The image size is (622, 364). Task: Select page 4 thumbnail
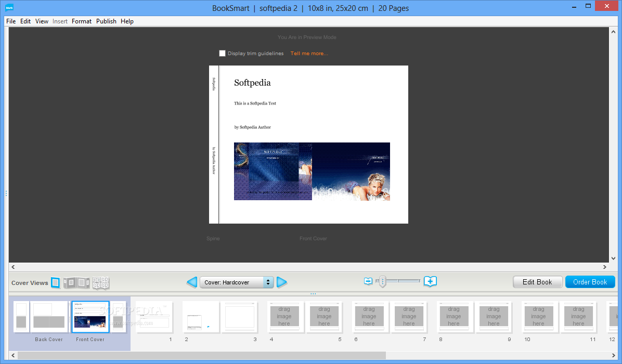(x=284, y=317)
